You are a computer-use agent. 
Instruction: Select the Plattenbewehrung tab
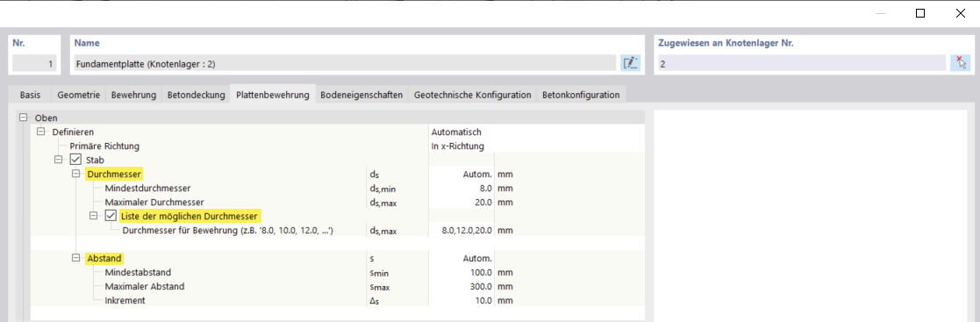(x=273, y=95)
